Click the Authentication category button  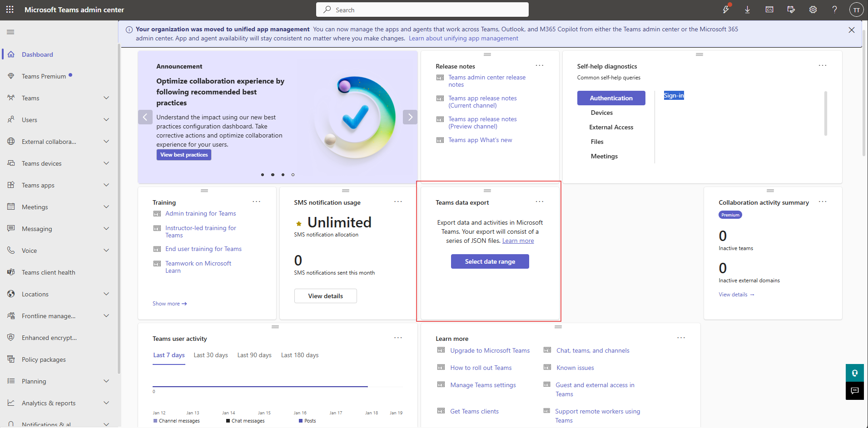[611, 98]
